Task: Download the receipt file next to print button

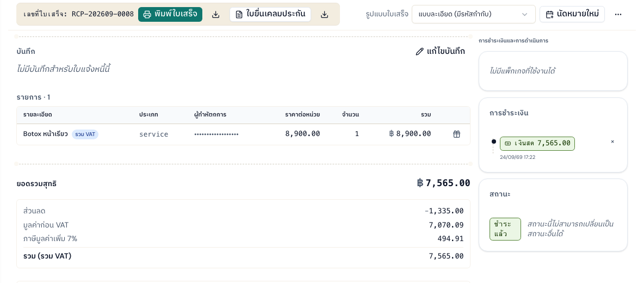Action: coord(215,15)
